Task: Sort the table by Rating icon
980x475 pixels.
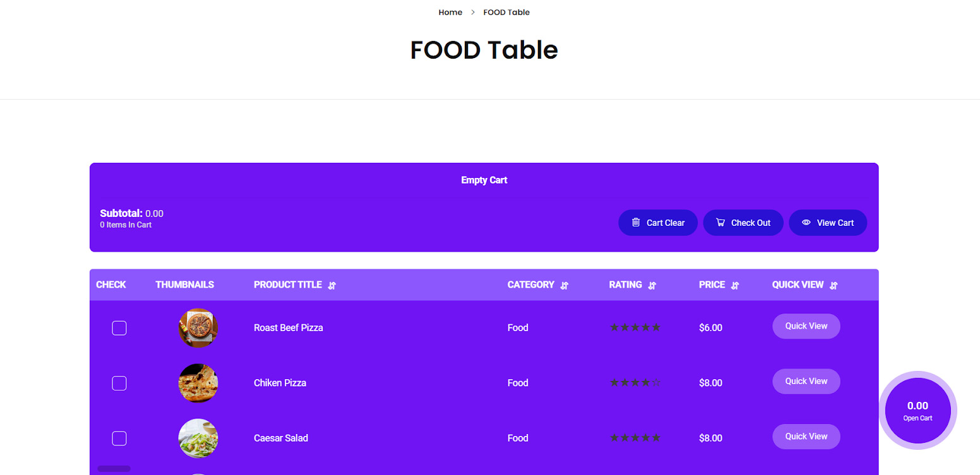Action: [x=652, y=286]
